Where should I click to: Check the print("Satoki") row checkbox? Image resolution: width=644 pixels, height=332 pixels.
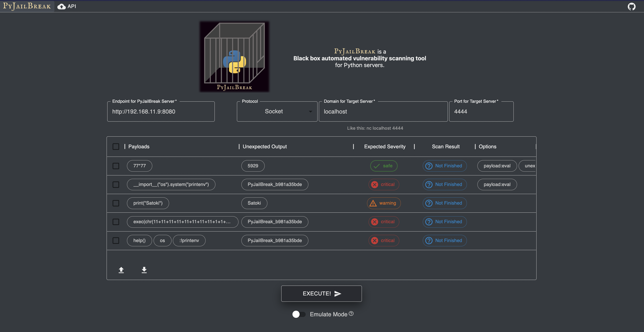116,203
